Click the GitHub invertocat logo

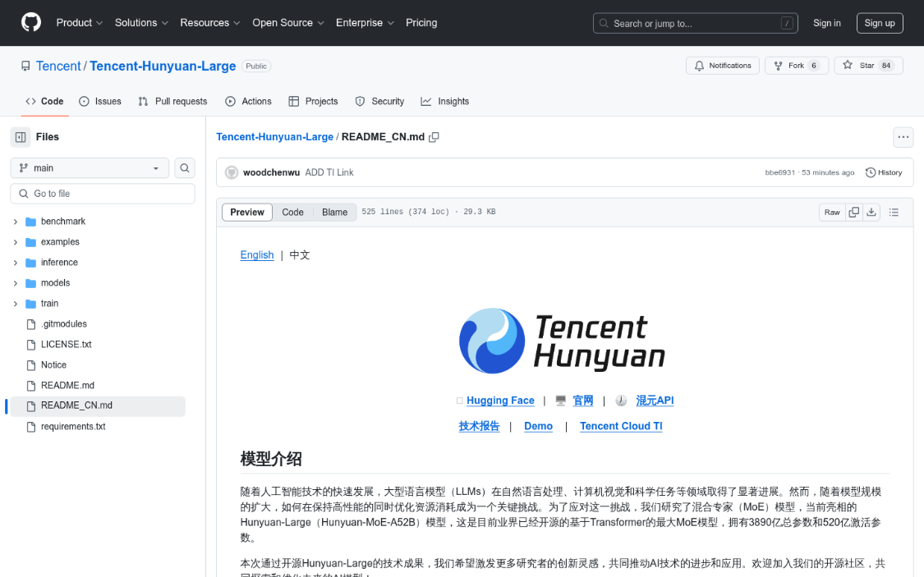[x=30, y=22]
